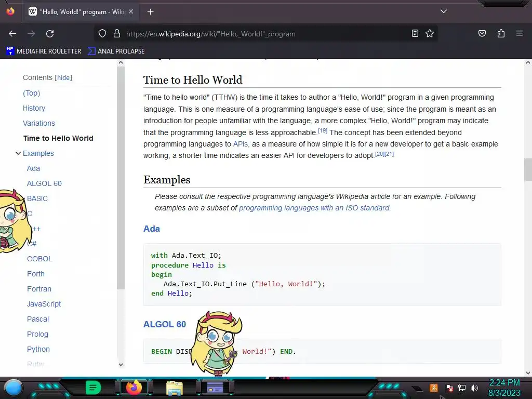Open the clock showing 2:24 PM

click(x=504, y=388)
